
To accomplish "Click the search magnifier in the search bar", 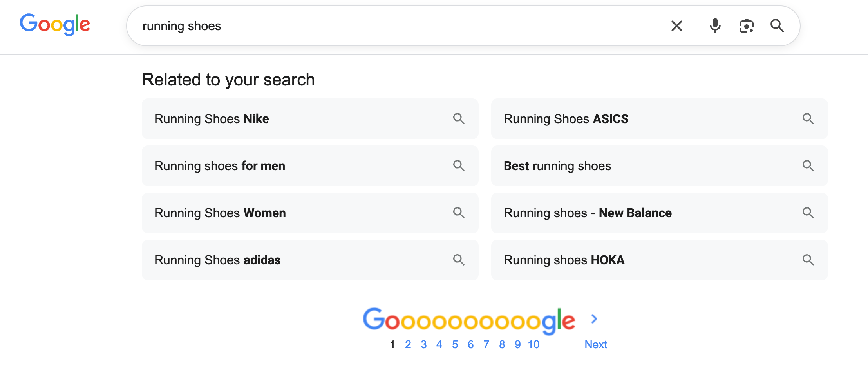I will point(777,26).
